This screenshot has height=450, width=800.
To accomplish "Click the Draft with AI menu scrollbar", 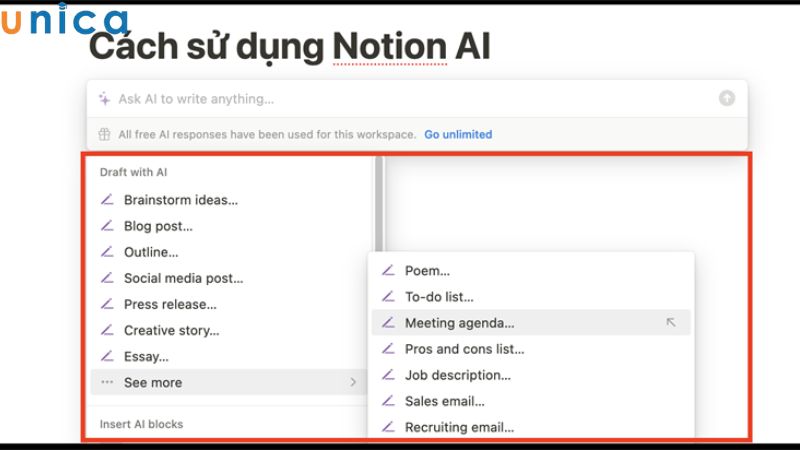I will pos(379,203).
